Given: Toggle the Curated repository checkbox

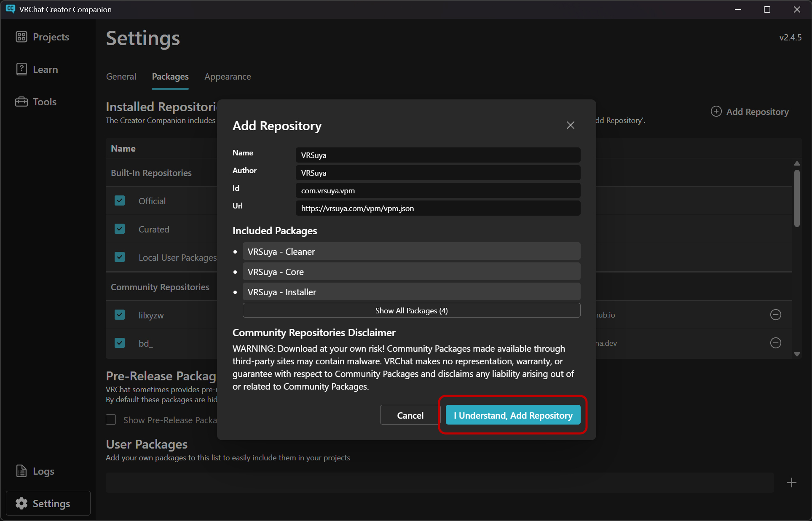Looking at the screenshot, I should pos(120,229).
